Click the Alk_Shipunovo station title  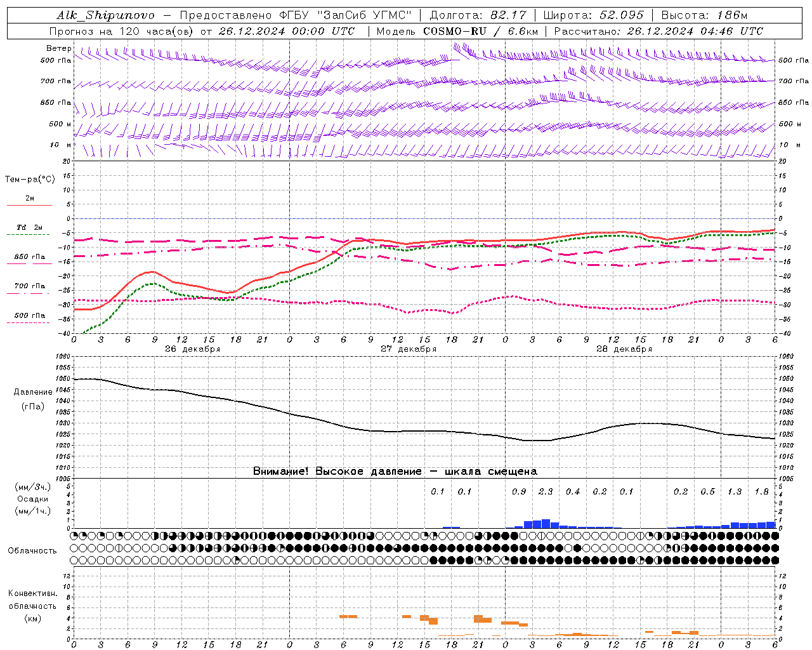tap(105, 15)
